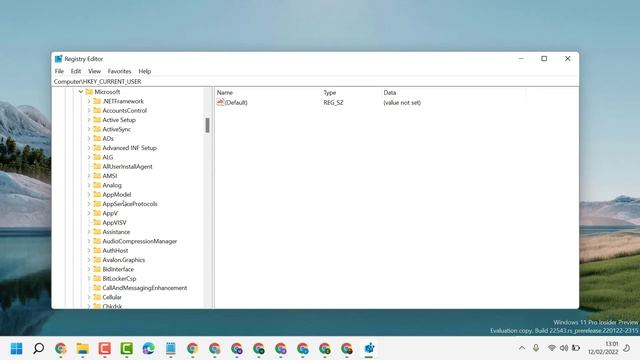640x360 pixels.
Task: Click the tree pane vertical scrollbar thumb
Action: tap(207, 125)
